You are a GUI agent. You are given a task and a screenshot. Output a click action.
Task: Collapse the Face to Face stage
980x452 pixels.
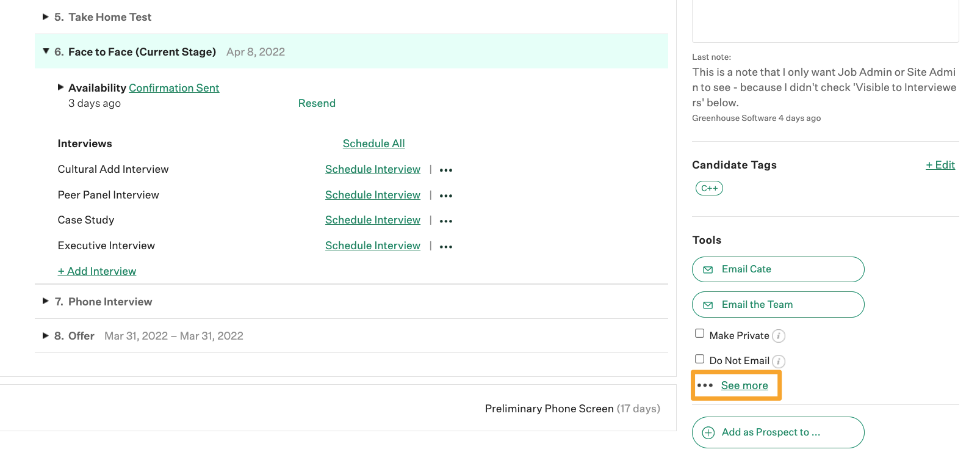point(46,52)
